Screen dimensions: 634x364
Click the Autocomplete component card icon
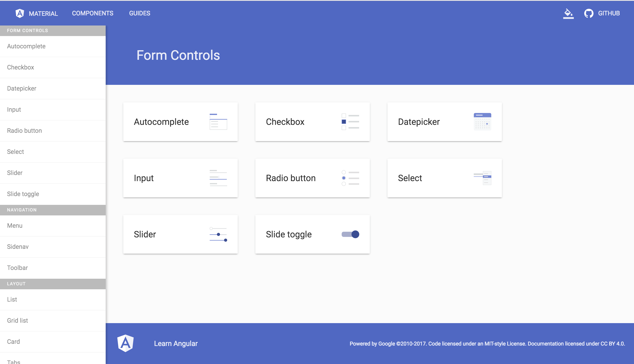point(218,122)
